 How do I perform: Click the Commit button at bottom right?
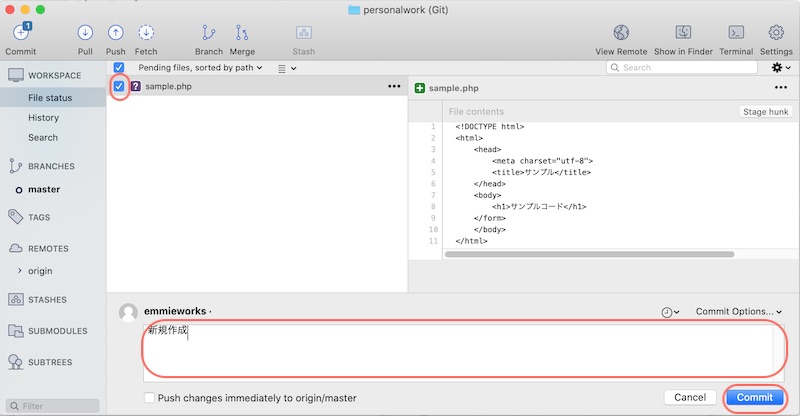[x=755, y=397]
